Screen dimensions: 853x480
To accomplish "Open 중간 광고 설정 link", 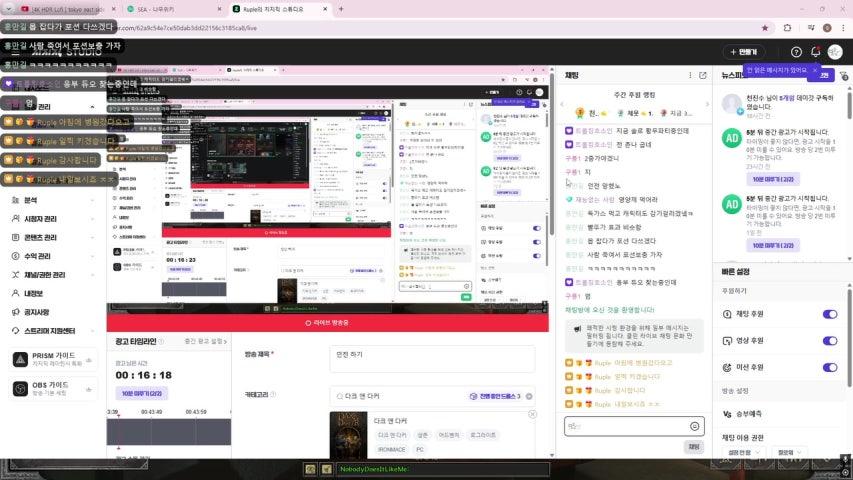I will [x=206, y=342].
